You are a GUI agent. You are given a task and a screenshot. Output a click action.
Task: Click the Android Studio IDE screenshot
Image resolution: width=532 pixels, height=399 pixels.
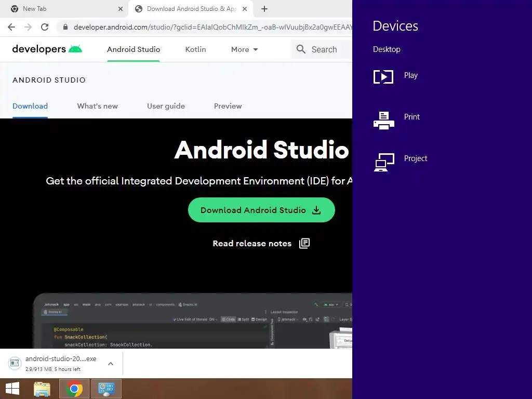tap(193, 321)
